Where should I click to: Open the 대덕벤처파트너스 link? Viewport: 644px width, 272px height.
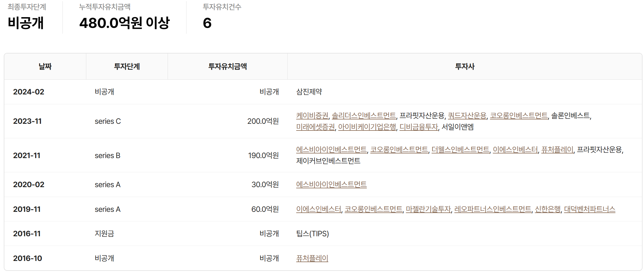tap(589, 209)
